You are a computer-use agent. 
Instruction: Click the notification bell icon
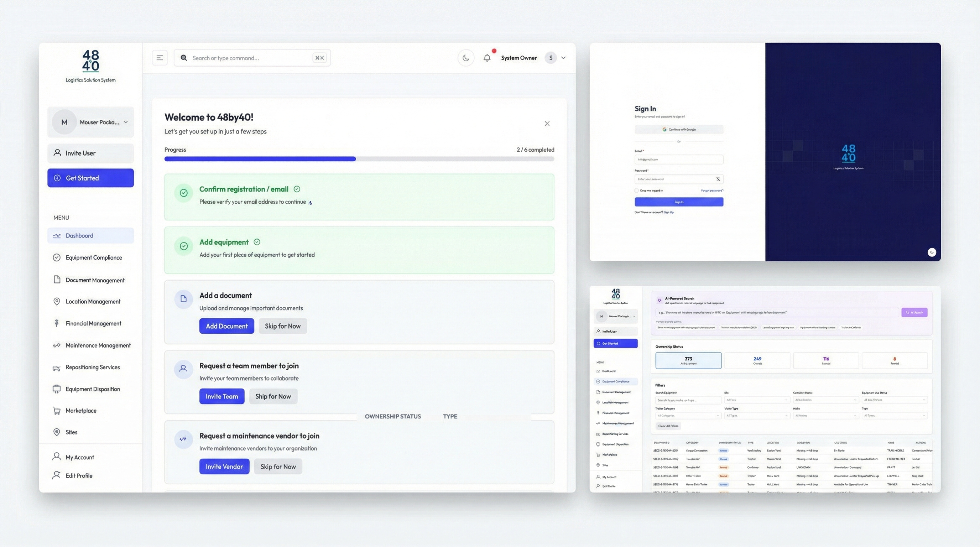[x=487, y=58]
